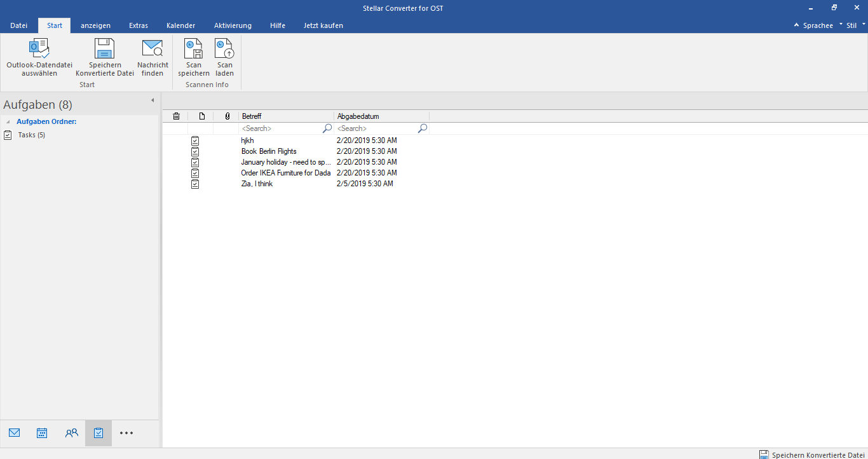Image resolution: width=868 pixels, height=459 pixels.
Task: Sort by the Abgabedatum column header
Action: (x=381, y=116)
